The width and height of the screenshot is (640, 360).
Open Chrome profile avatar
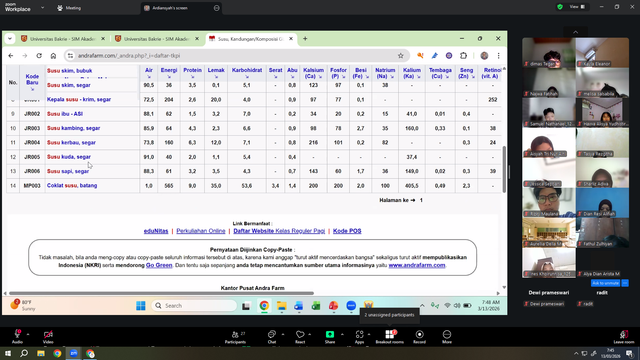coord(484,56)
